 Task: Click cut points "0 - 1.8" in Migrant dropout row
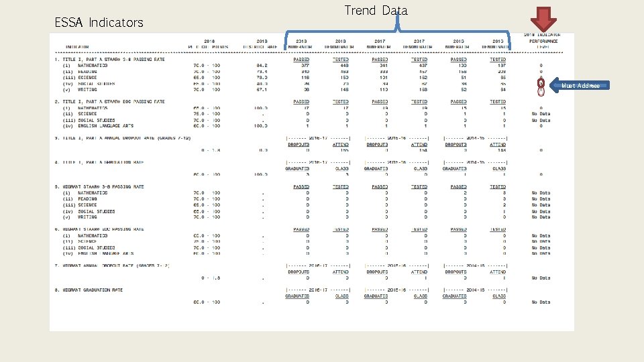tap(211, 278)
